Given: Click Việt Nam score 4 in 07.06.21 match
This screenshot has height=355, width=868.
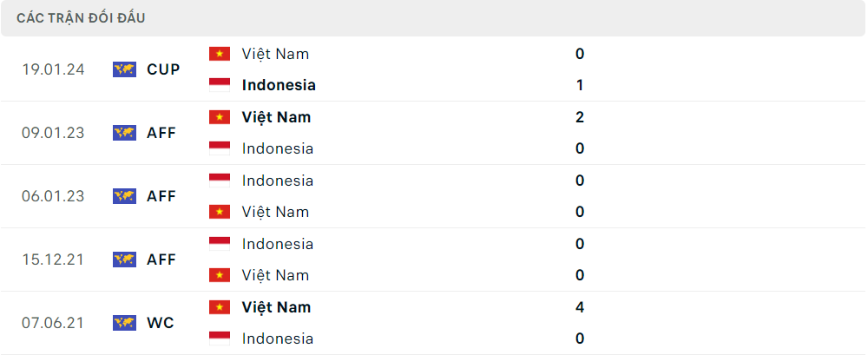Looking at the screenshot, I should [580, 307].
